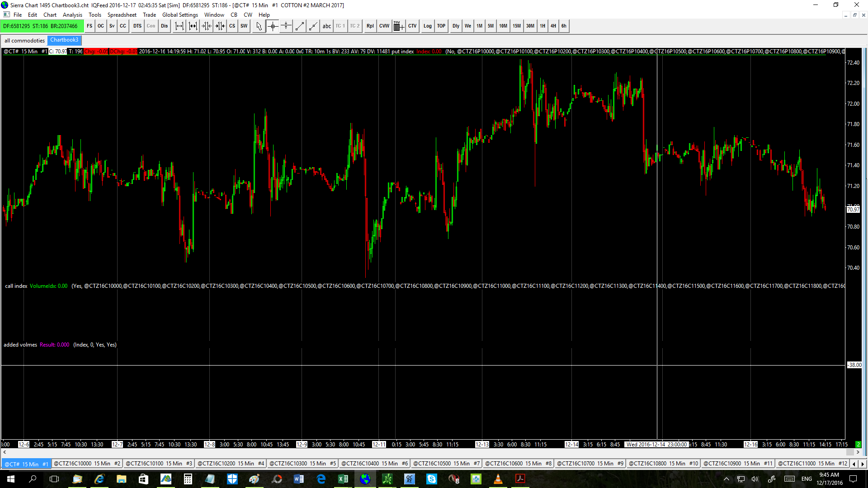This screenshot has height=488, width=868.
Task: Open the Analysis menu
Action: [72, 15]
